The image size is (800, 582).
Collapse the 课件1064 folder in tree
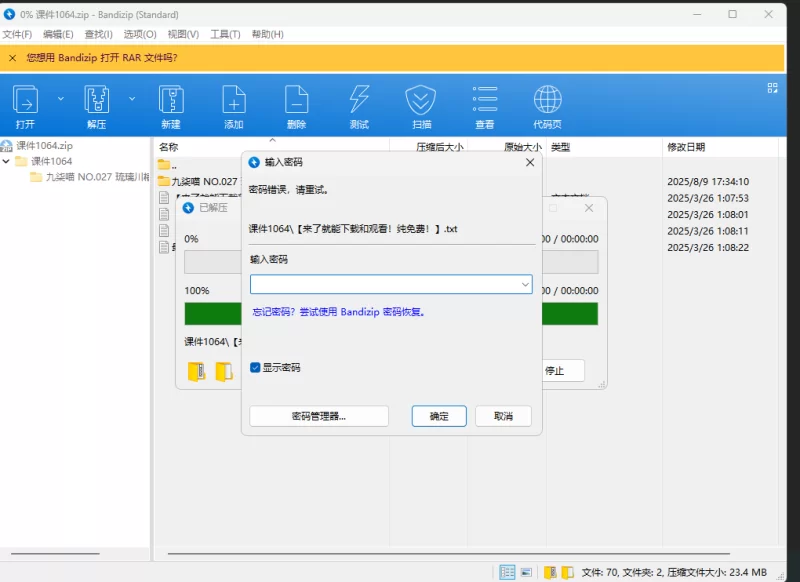(6, 161)
